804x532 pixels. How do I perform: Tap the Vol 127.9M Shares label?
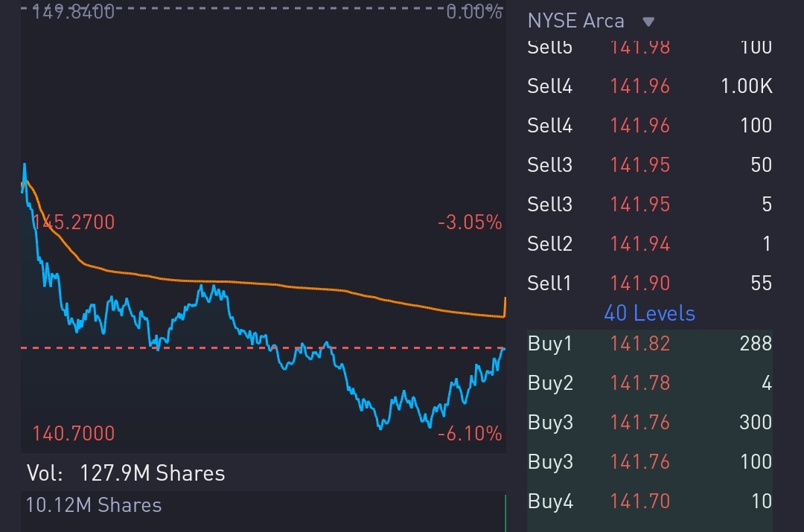click(125, 473)
